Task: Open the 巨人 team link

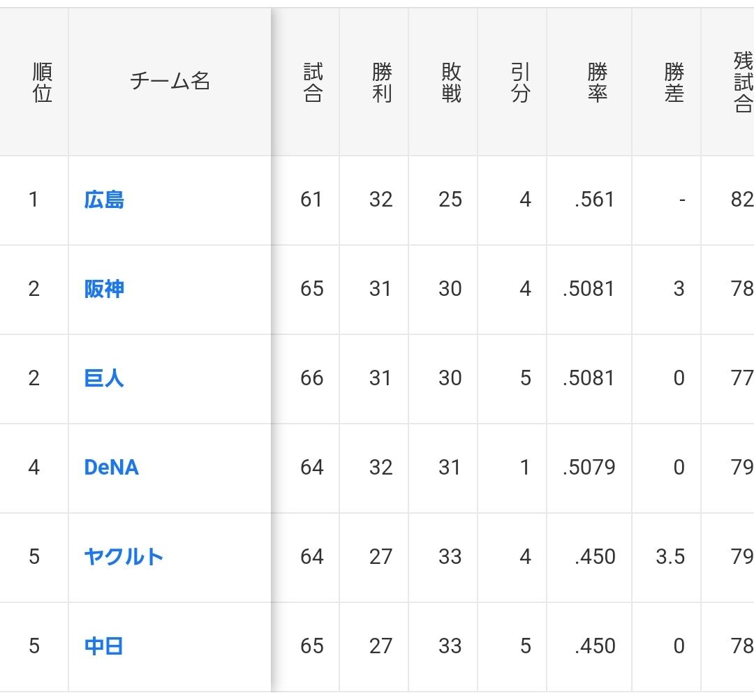Action: point(104,378)
